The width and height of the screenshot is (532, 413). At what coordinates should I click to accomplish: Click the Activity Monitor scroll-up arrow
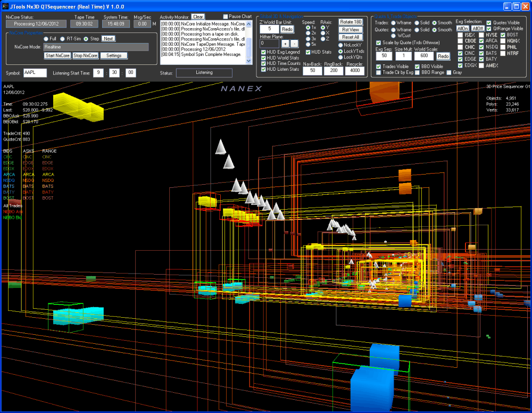[248, 24]
